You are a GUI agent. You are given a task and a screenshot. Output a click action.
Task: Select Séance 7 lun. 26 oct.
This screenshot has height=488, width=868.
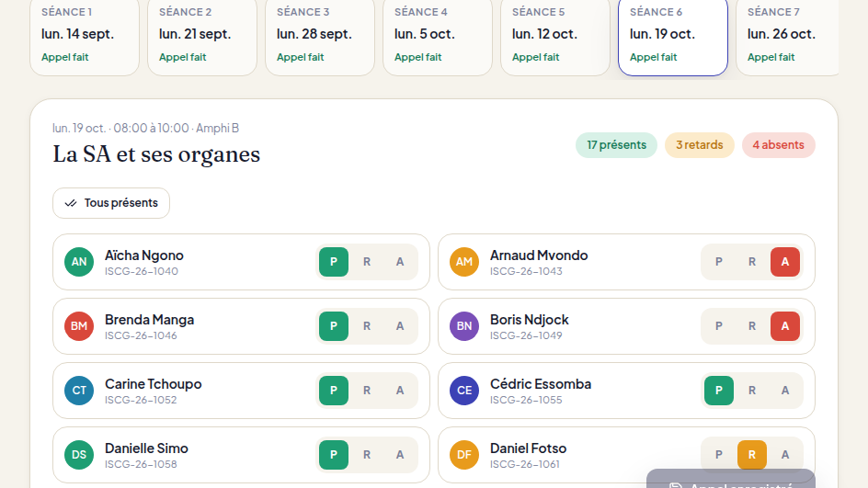tap(788, 37)
